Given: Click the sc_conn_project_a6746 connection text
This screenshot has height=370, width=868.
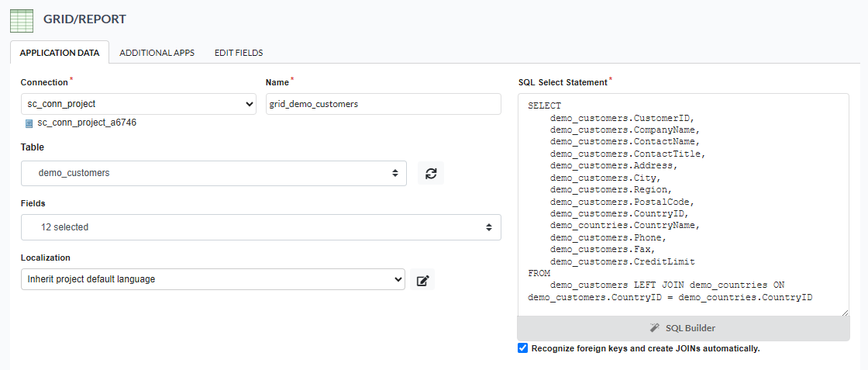Looking at the screenshot, I should 87,123.
